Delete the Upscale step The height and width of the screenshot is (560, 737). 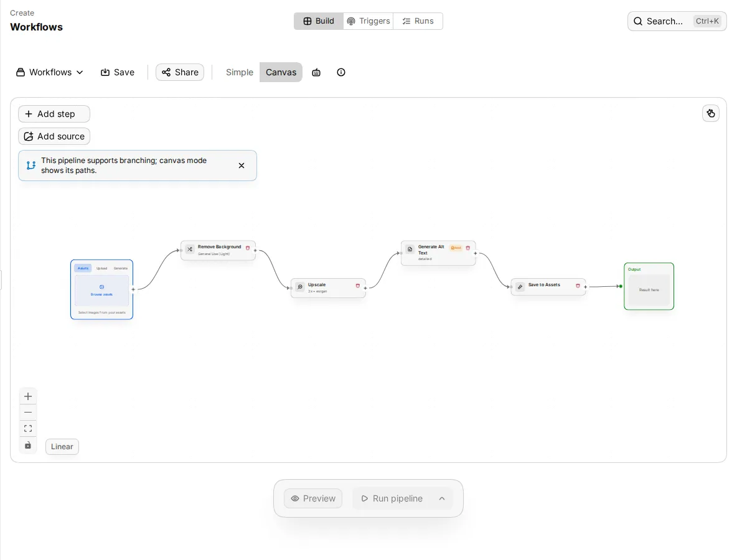(x=358, y=286)
